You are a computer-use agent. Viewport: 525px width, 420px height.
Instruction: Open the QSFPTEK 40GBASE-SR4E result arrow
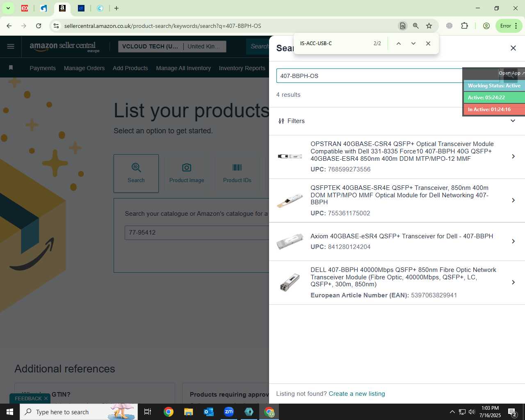[x=513, y=200]
